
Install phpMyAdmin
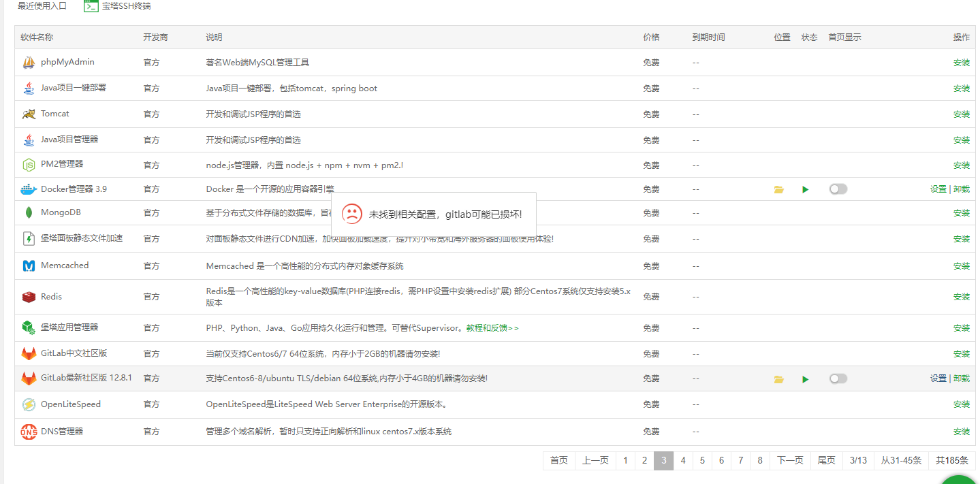coord(962,63)
